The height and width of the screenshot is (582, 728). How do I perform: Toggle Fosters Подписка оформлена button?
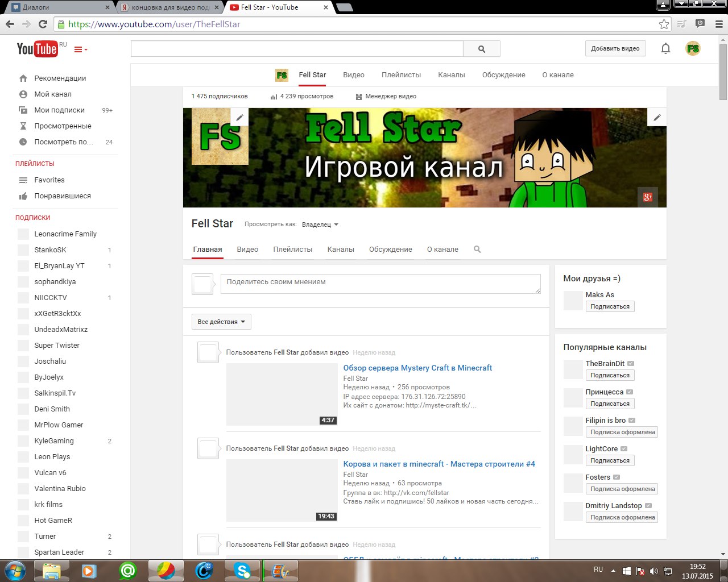(622, 489)
